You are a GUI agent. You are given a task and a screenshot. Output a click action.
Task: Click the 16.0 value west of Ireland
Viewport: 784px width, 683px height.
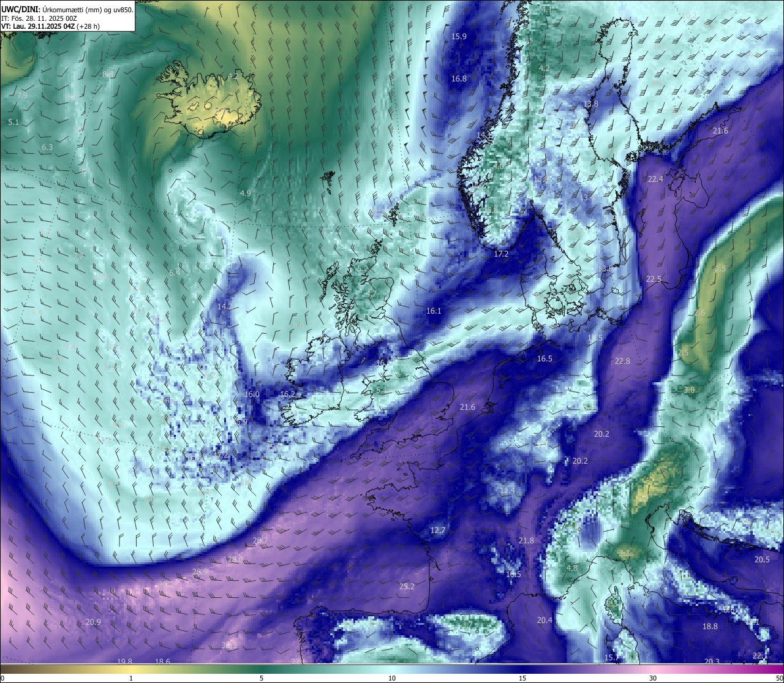click(252, 394)
